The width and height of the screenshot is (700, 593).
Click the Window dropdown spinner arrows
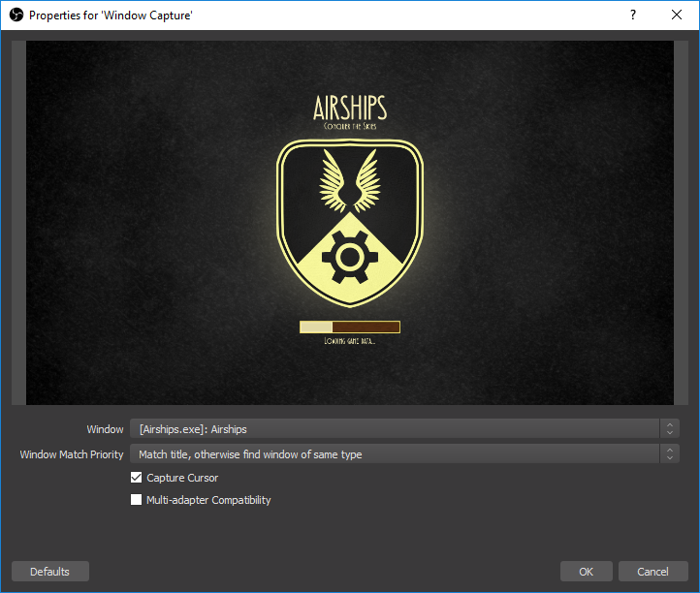tap(670, 429)
